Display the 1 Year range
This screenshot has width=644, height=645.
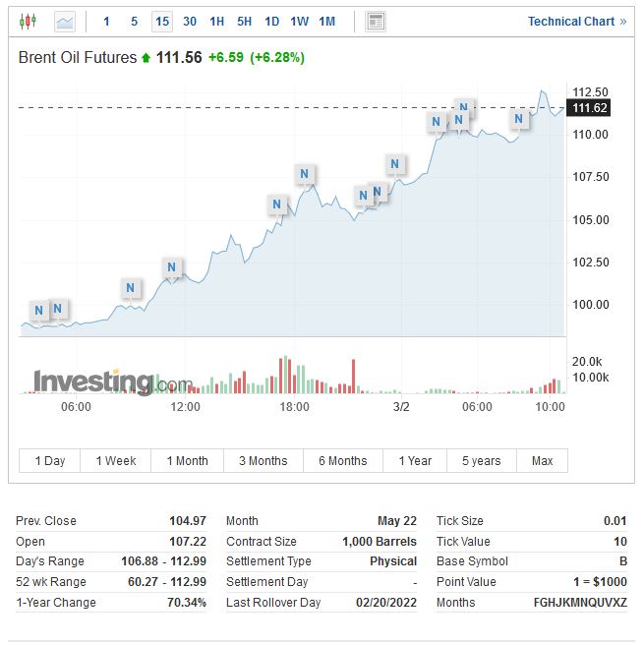click(415, 460)
